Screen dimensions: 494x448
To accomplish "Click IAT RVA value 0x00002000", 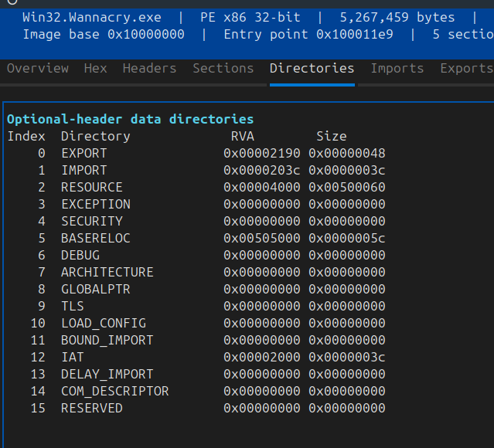I will coord(262,358).
